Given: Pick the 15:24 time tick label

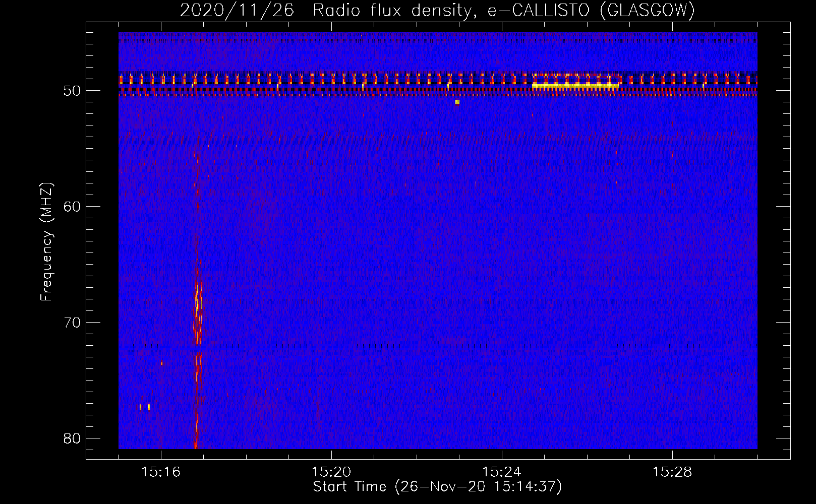Looking at the screenshot, I should click(502, 472).
